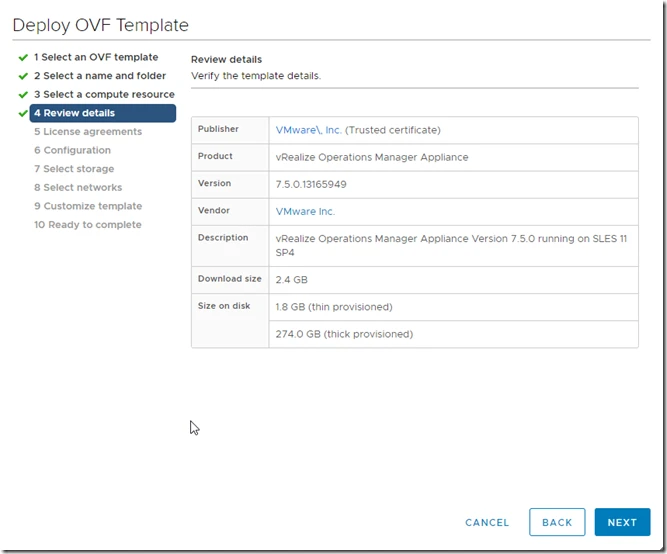Click the Size on disk row label
Screen dimensions: 667x554
(x=224, y=306)
